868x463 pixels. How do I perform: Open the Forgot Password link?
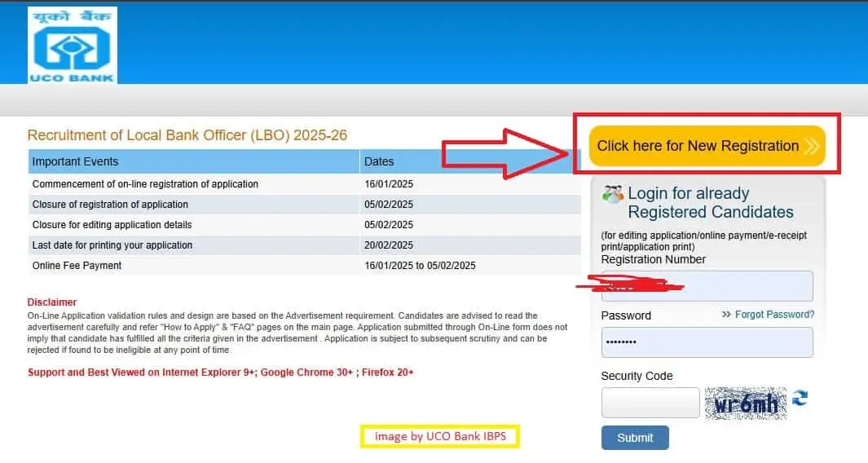(x=774, y=315)
